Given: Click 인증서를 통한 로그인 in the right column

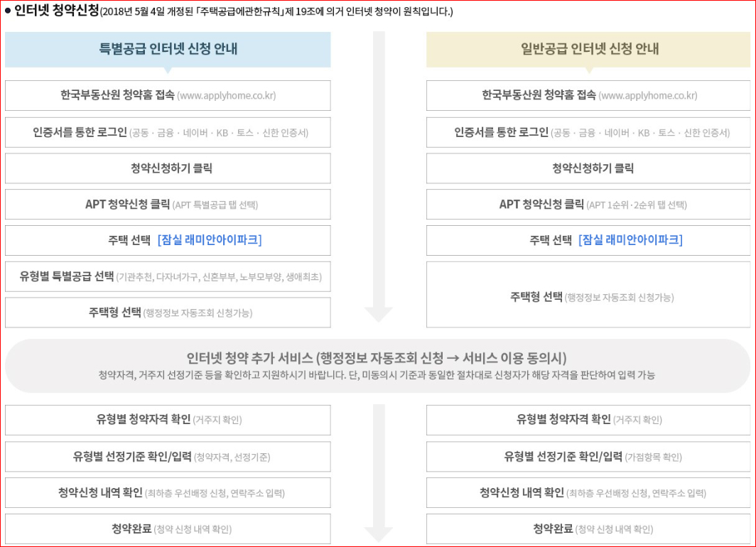Looking at the screenshot, I should pos(588,133).
